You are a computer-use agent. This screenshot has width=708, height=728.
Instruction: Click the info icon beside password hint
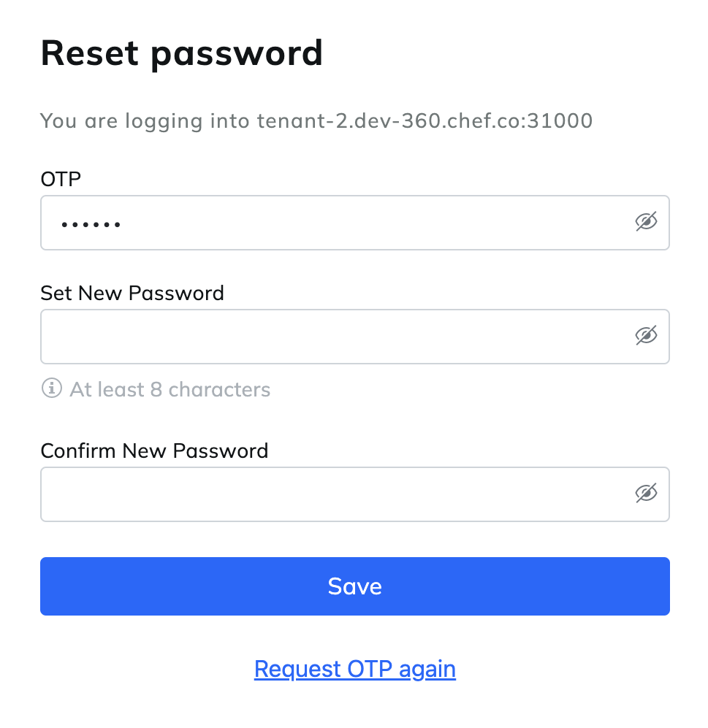(x=51, y=389)
